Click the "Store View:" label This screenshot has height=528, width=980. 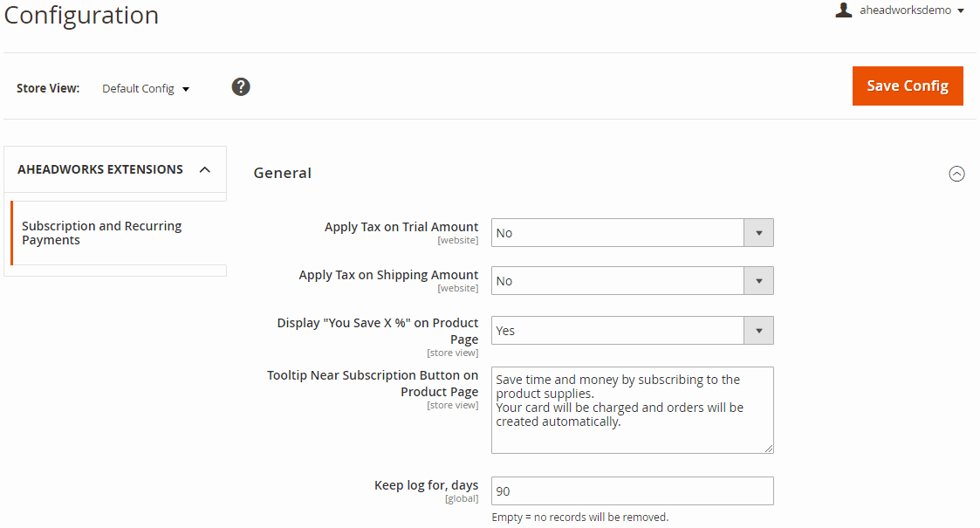point(48,89)
